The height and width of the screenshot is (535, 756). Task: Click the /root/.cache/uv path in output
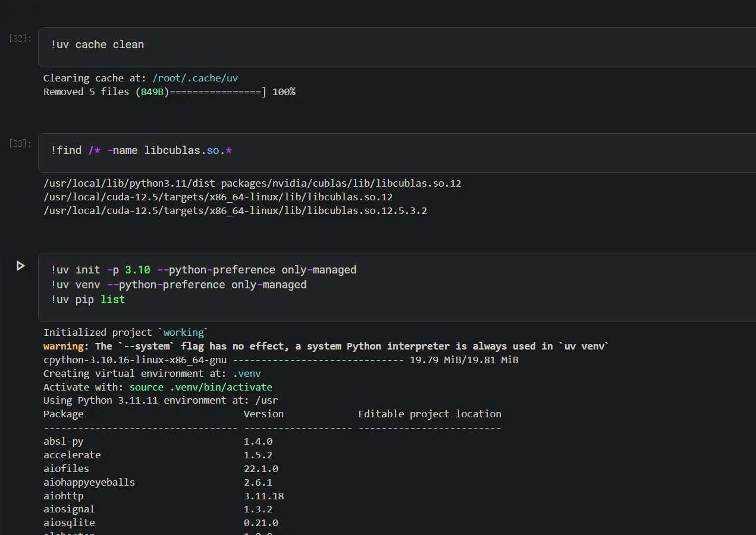pos(195,78)
